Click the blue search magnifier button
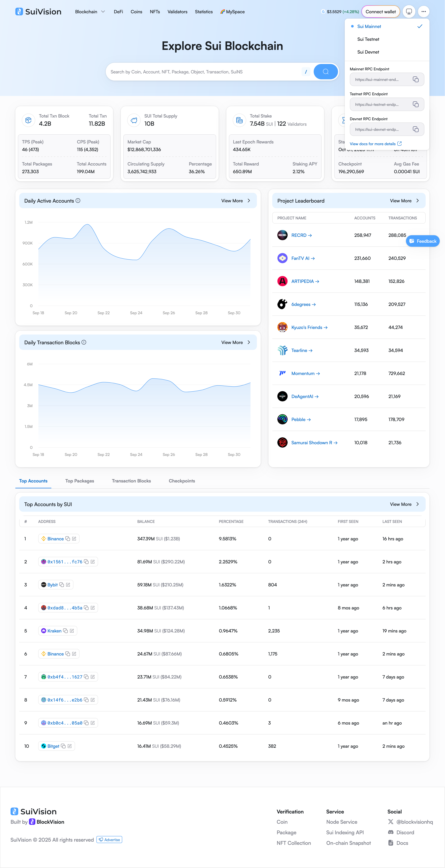Viewport: 445px width, 868px height. [x=325, y=72]
